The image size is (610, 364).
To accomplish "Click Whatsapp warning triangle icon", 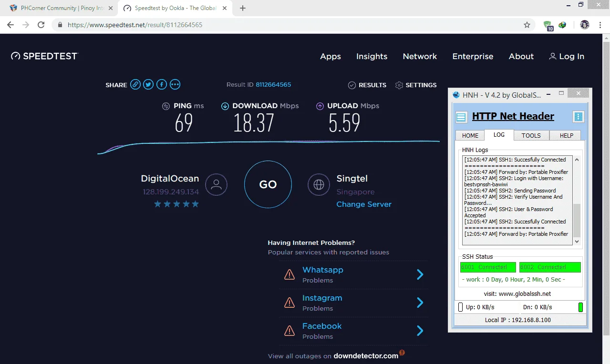I will (289, 274).
